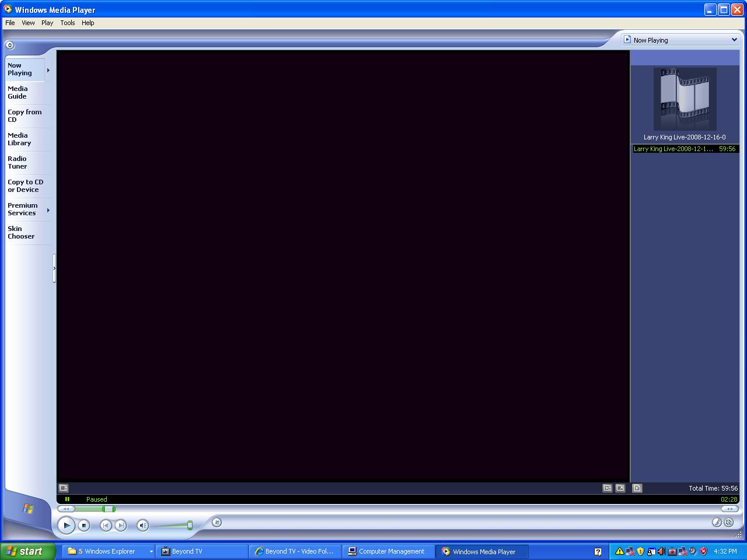Click the Windows Start button
The width and height of the screenshot is (747, 560).
tap(27, 551)
